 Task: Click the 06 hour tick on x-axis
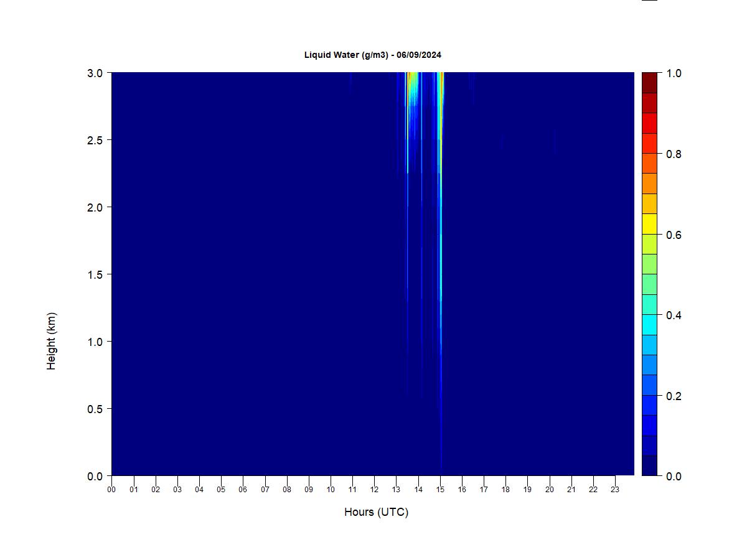[243, 490]
